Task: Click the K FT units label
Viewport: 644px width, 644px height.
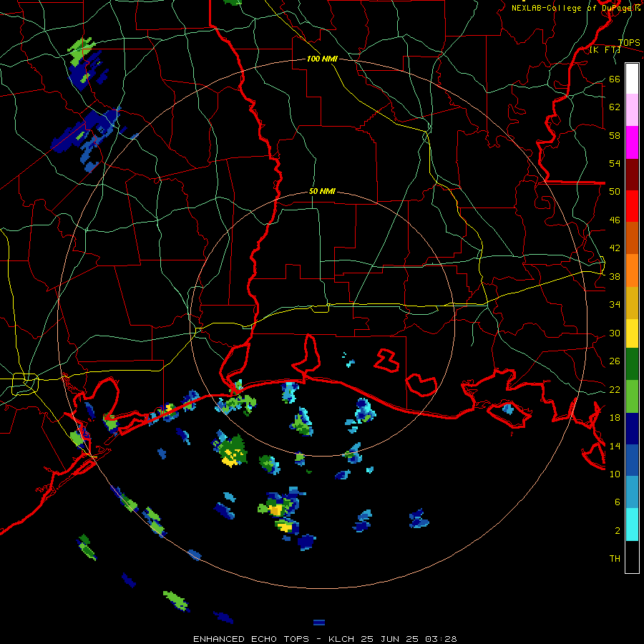Action: [x=605, y=49]
